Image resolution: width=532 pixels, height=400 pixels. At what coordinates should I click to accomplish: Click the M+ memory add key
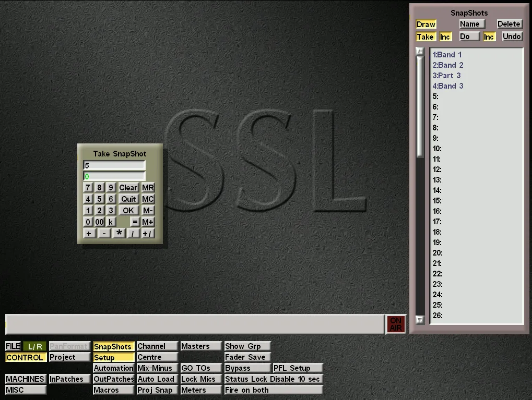coord(148,222)
